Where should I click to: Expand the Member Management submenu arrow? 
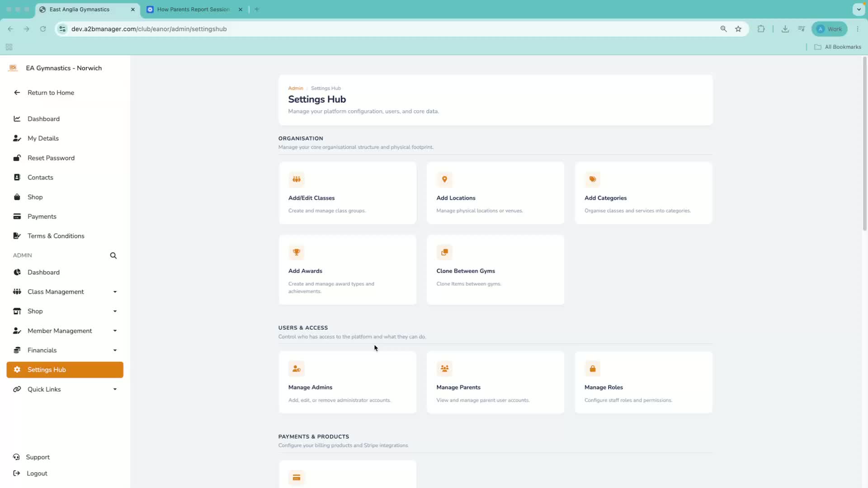115,331
